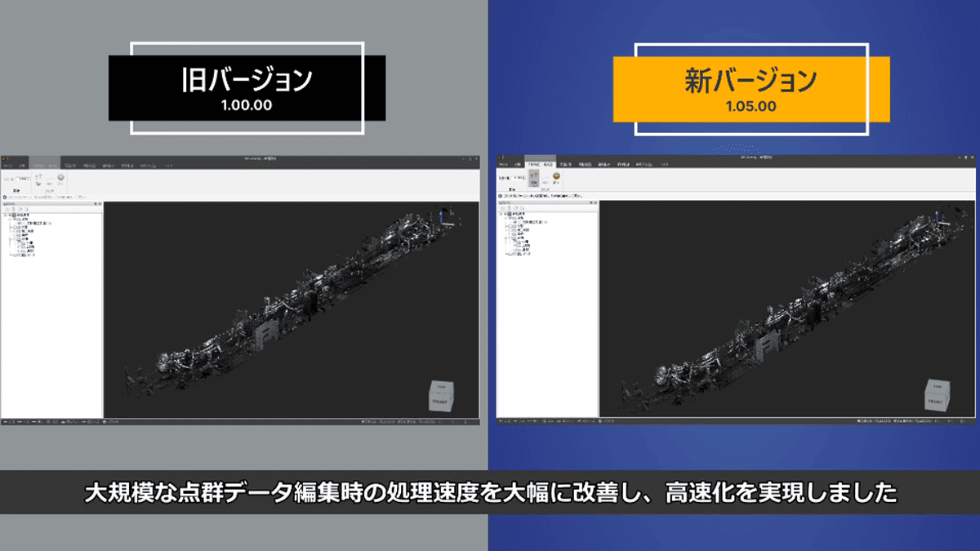This screenshot has width=980, height=551.
Task: Close the tree panel in old version window
Action: click(x=99, y=204)
